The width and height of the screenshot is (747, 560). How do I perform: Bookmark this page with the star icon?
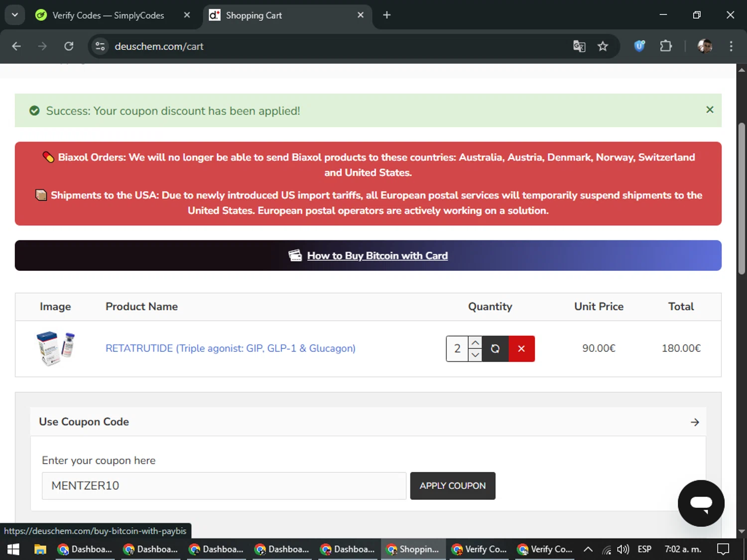(x=603, y=46)
